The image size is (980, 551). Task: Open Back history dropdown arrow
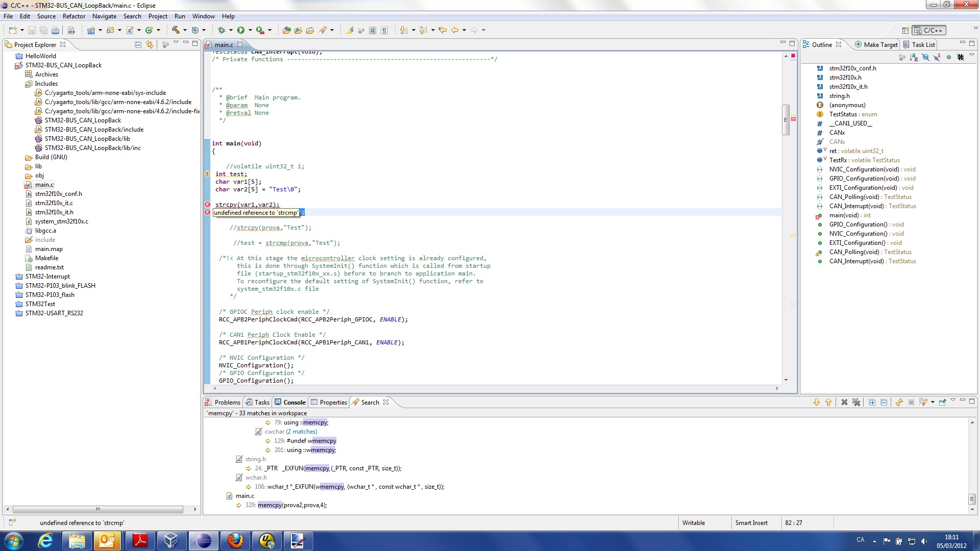pyautogui.click(x=464, y=30)
